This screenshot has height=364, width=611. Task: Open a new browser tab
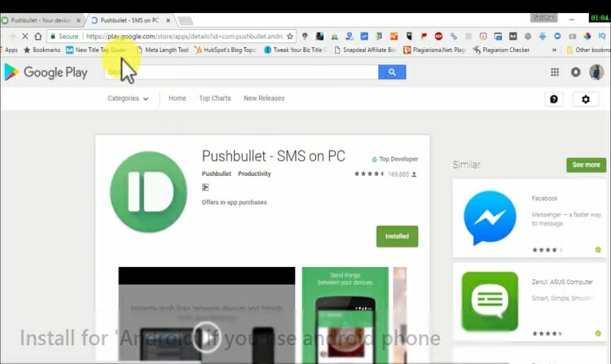(x=186, y=20)
